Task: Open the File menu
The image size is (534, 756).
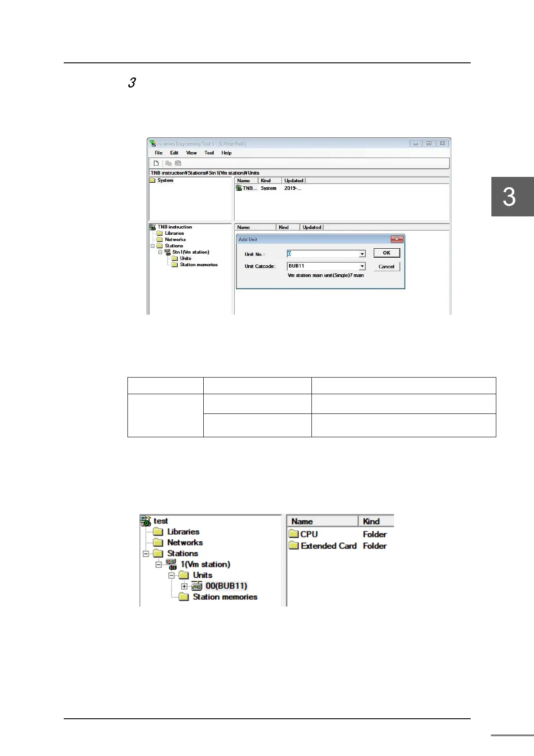Action: [158, 153]
